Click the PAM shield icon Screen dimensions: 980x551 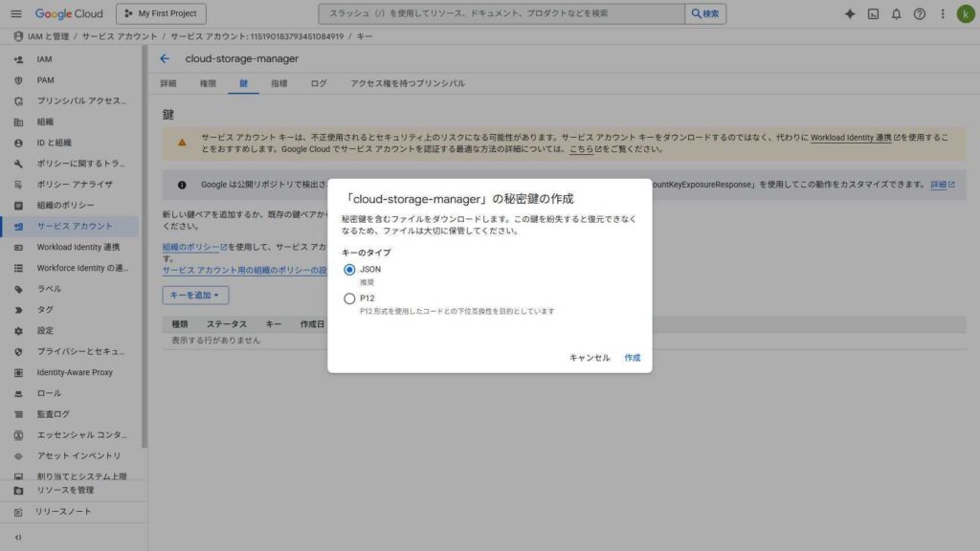click(18, 80)
